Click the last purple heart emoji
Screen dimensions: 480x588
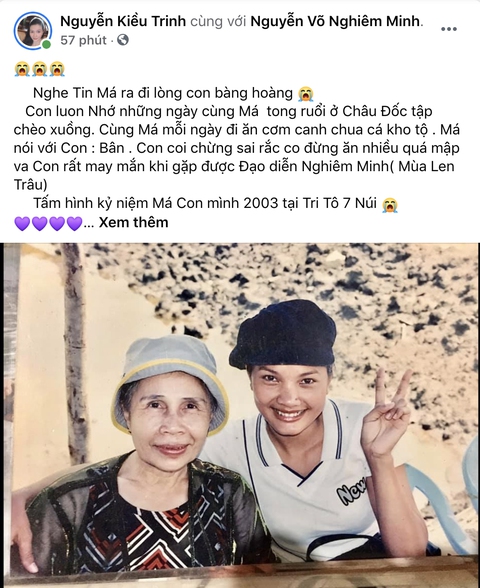click(x=74, y=224)
